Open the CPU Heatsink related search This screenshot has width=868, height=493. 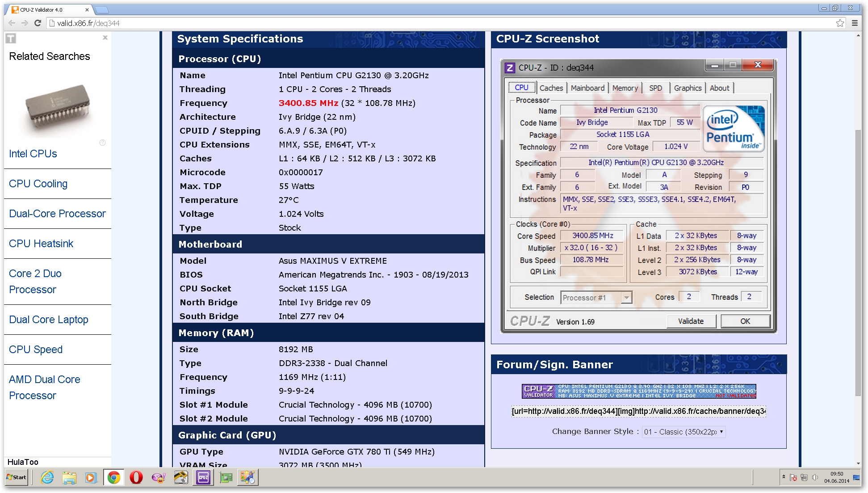[41, 244]
